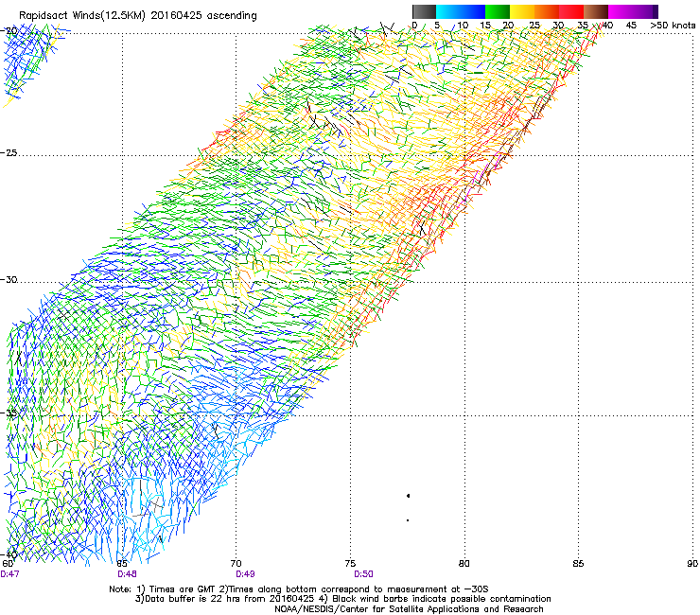
Task: Click the purple time label 'D:49'
Action: [x=245, y=574]
